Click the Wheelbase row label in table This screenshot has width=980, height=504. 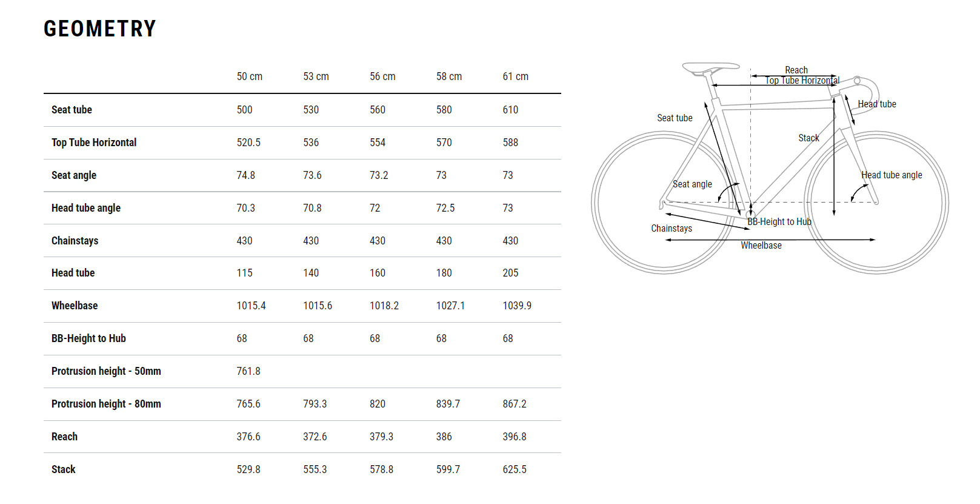(75, 306)
